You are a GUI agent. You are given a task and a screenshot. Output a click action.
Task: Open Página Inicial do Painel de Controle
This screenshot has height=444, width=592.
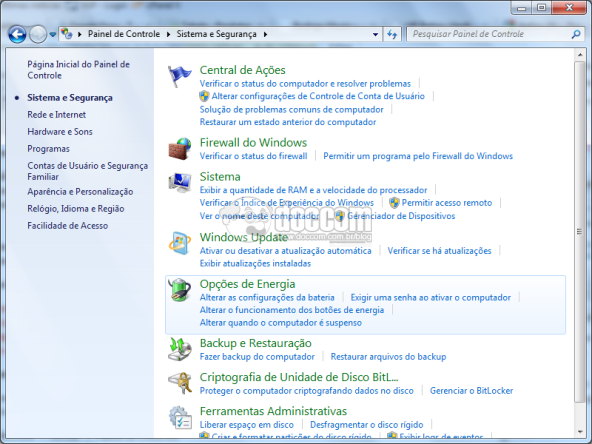(x=79, y=70)
